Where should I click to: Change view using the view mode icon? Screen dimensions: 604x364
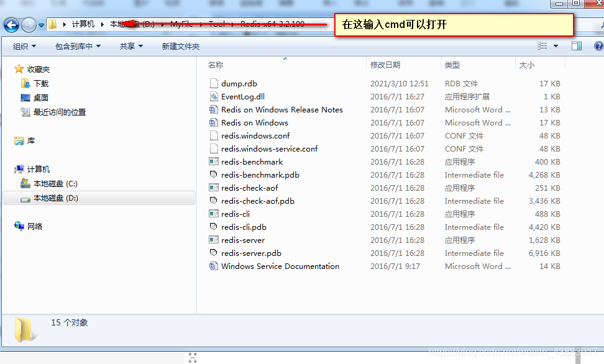542,46
